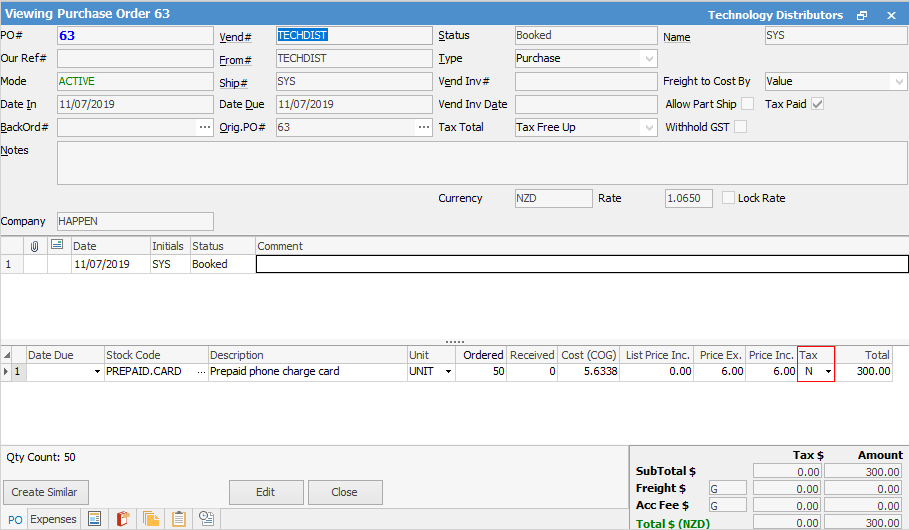The image size is (910, 530).
Task: Enable the Lock Rate checkbox
Action: click(728, 198)
